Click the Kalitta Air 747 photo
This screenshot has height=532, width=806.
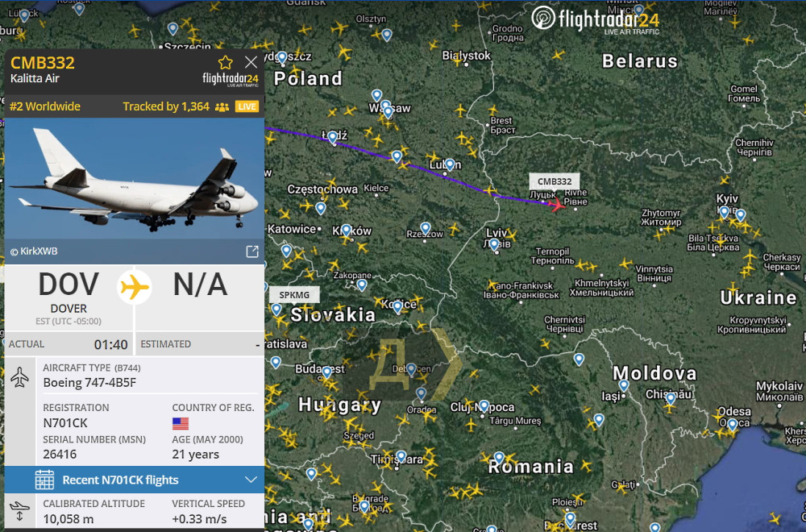[134, 179]
